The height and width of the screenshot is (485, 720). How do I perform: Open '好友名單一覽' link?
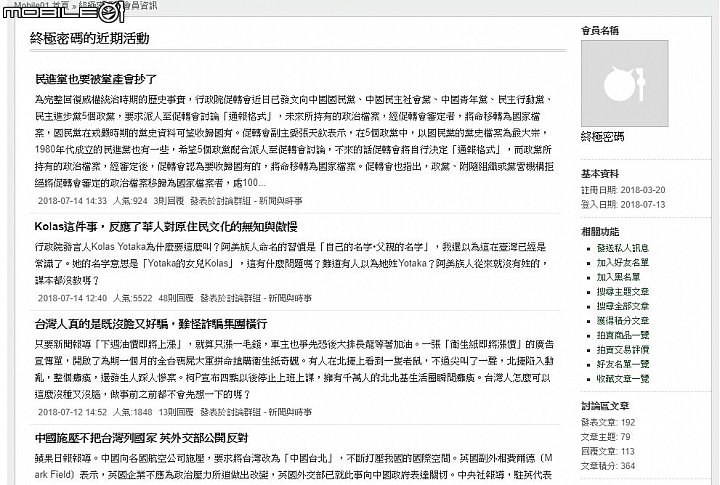pos(623,364)
